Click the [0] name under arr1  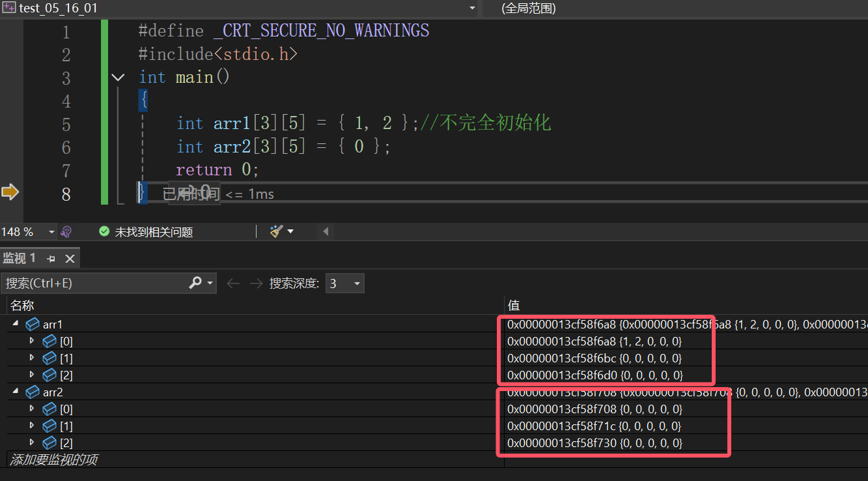coord(66,341)
